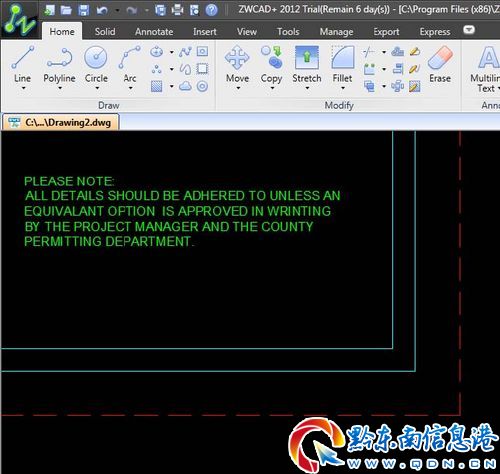Switch to the View ribbon tab
500x474 pixels.
pyautogui.click(x=247, y=32)
